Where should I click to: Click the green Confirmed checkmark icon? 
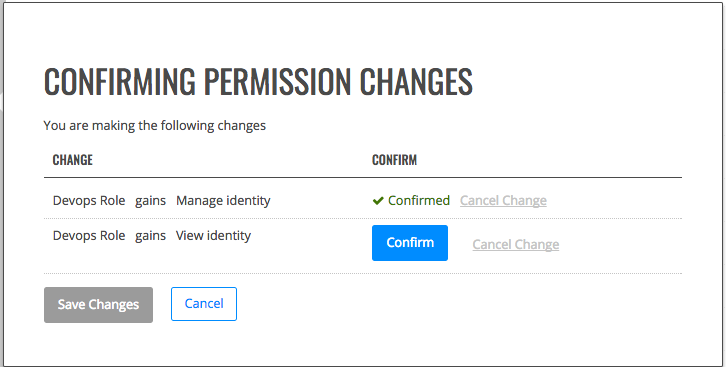[x=378, y=200]
